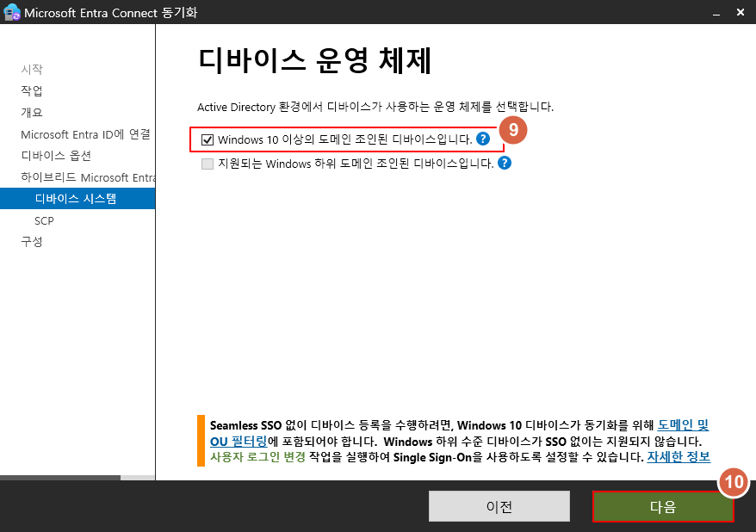Select 시작 step in sidebar
This screenshot has height=532, width=756.
(32, 70)
